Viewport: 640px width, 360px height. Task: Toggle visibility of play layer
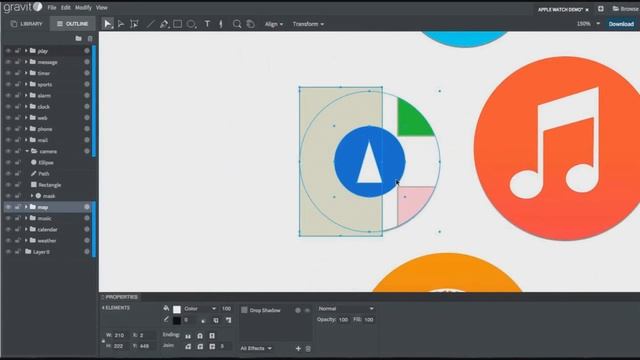tap(8, 51)
